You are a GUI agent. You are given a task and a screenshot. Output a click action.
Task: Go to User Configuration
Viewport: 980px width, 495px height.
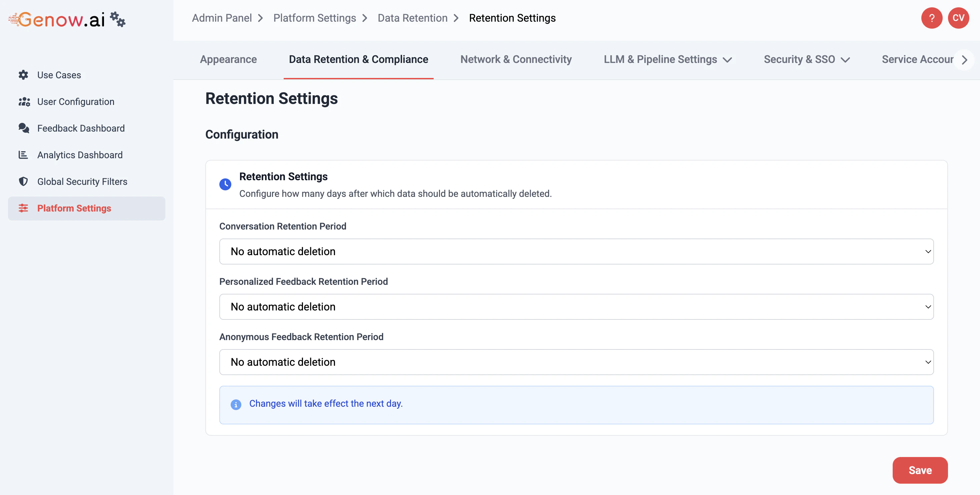coord(86,102)
